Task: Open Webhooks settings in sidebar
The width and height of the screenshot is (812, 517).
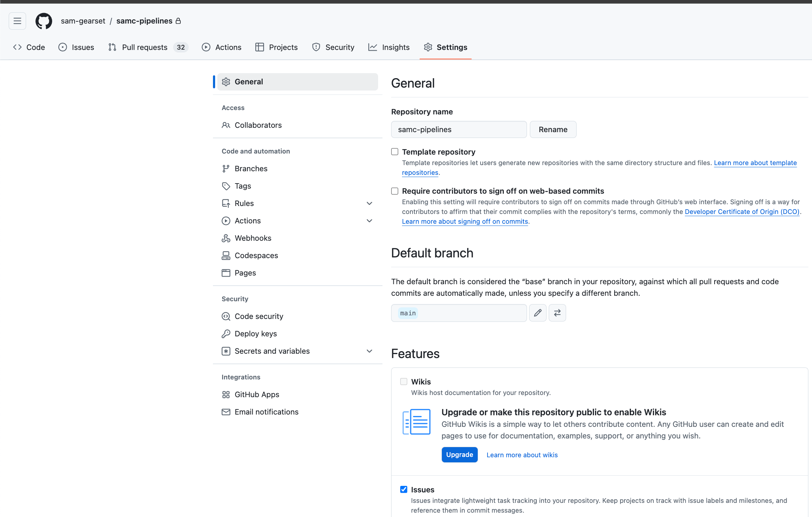Action: pyautogui.click(x=253, y=238)
